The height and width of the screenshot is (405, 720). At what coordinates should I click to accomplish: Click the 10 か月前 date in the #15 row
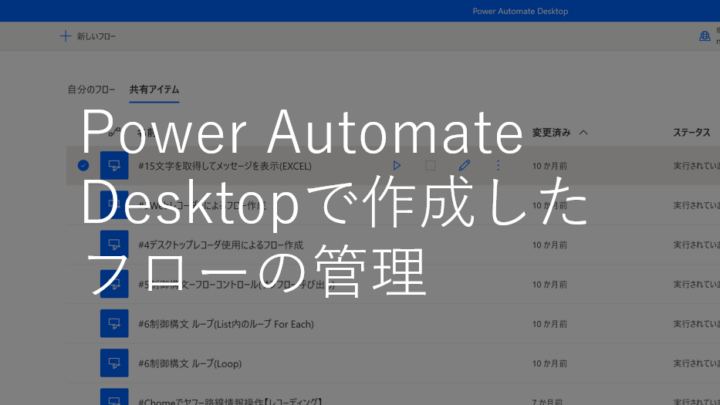[x=550, y=166]
